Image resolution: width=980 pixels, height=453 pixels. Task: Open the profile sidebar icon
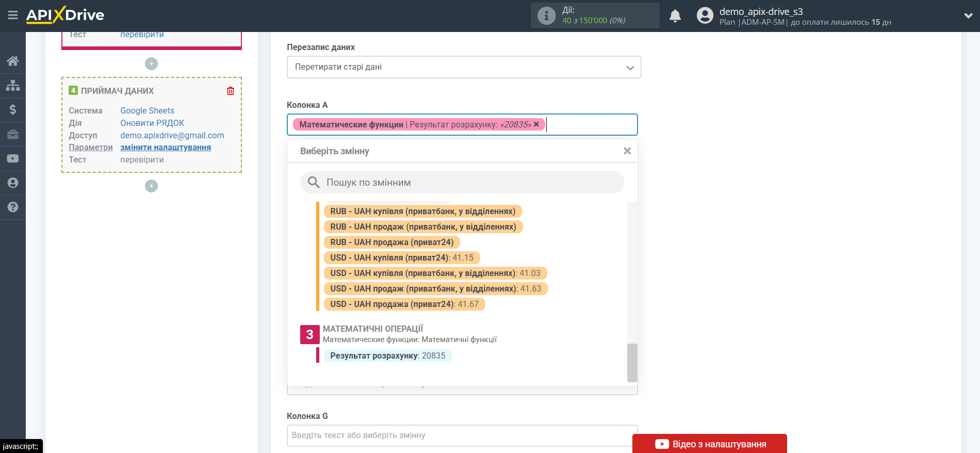point(13,183)
